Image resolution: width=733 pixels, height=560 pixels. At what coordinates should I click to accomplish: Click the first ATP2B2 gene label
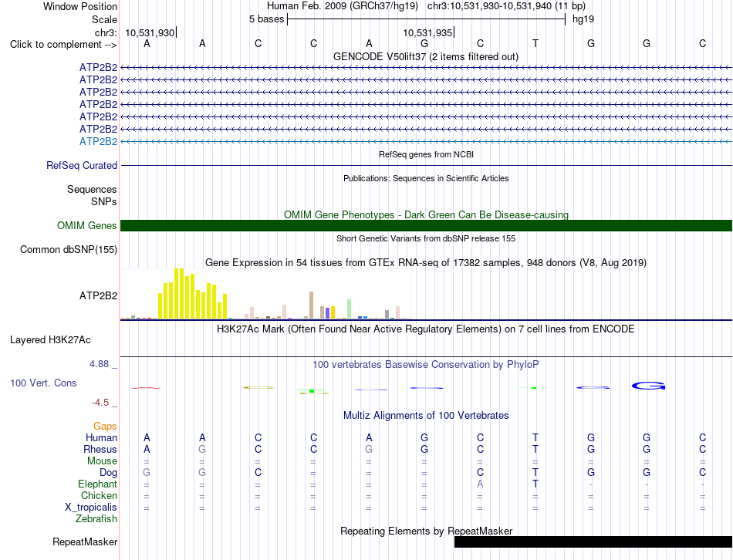[98, 67]
